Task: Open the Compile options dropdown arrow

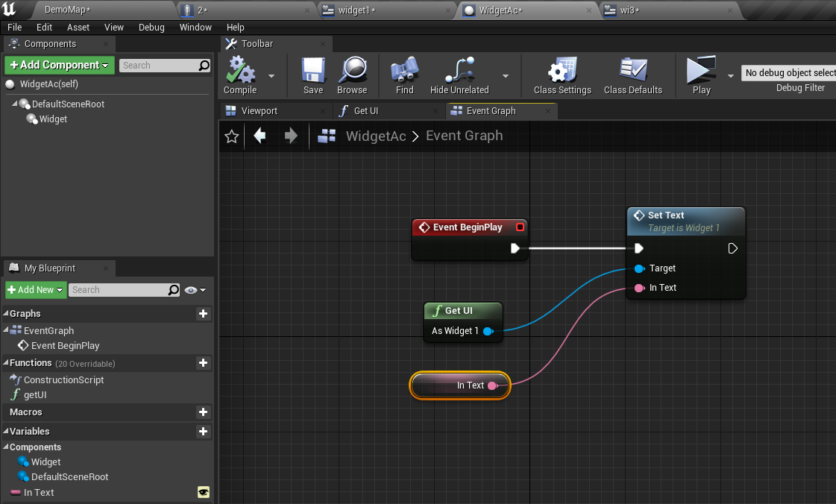Action: 271,75
